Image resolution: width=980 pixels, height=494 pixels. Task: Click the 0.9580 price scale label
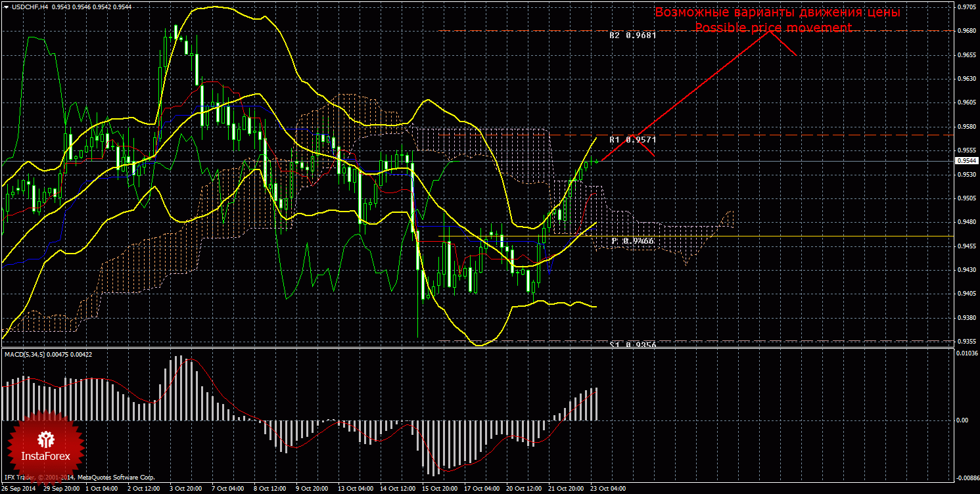[x=967, y=127]
